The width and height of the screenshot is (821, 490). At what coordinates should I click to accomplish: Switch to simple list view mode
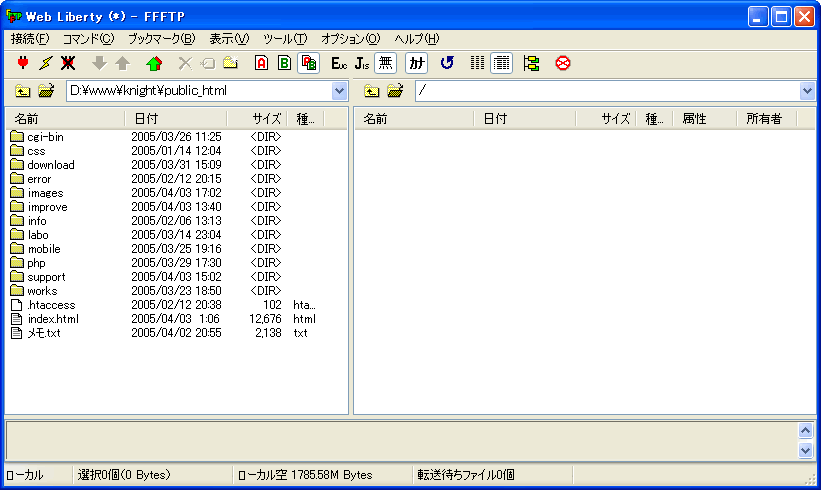click(478, 63)
